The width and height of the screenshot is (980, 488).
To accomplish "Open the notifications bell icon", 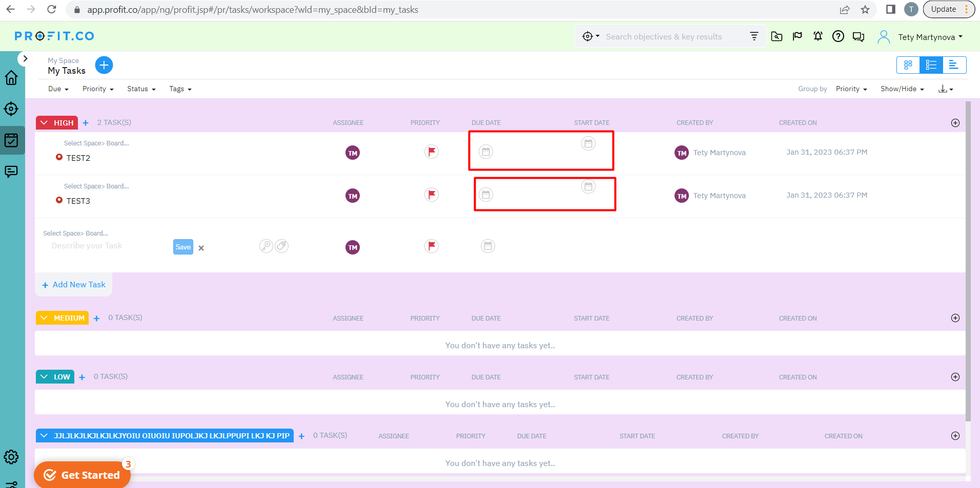I will tap(818, 36).
